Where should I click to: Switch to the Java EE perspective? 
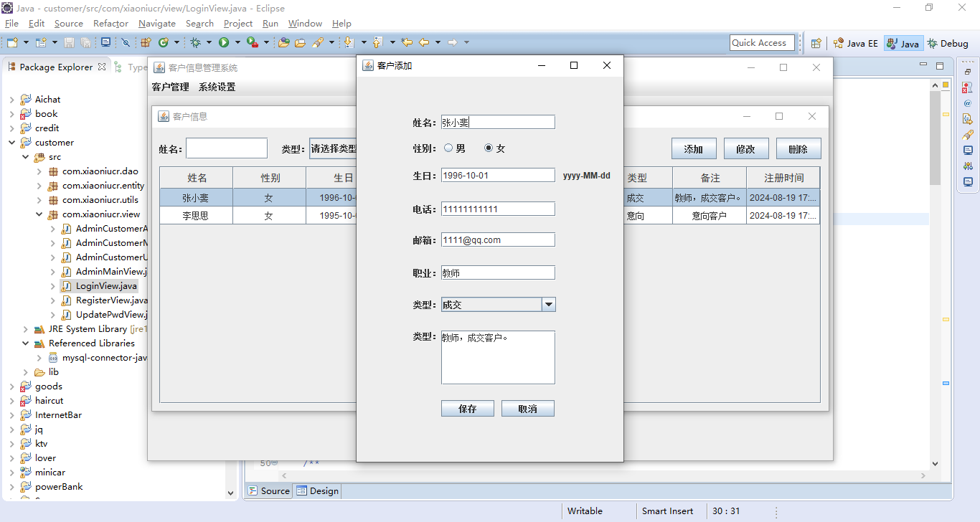855,43
